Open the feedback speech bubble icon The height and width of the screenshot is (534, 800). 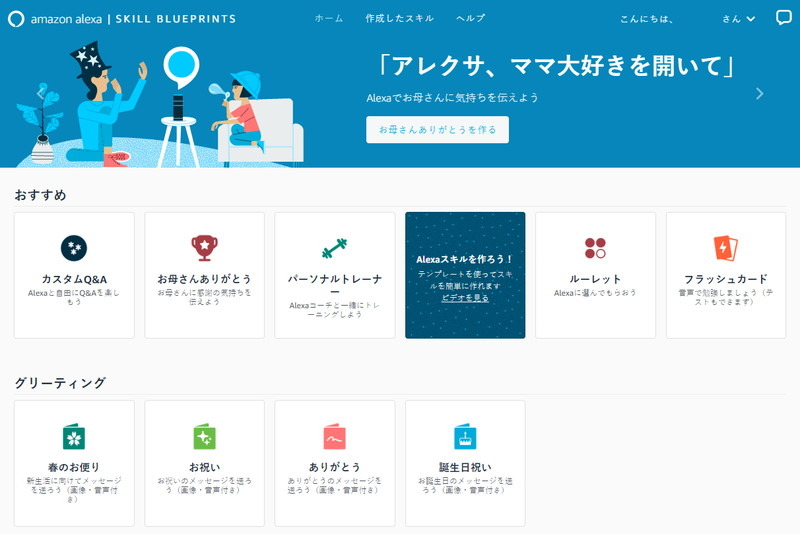pos(783,18)
